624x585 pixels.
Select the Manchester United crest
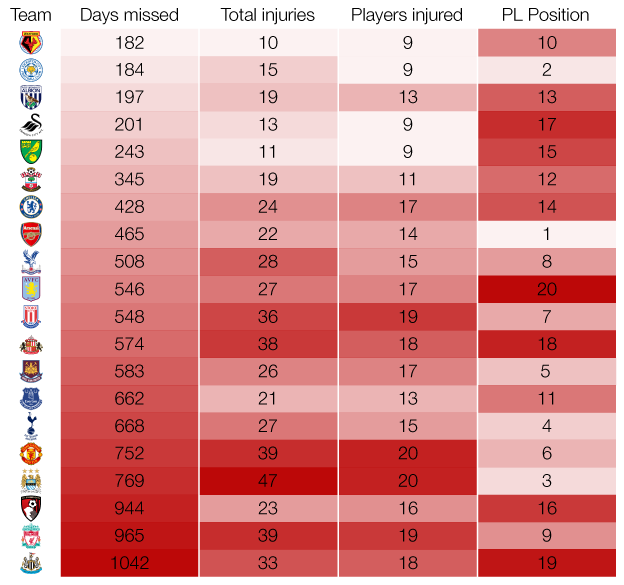click(x=31, y=453)
